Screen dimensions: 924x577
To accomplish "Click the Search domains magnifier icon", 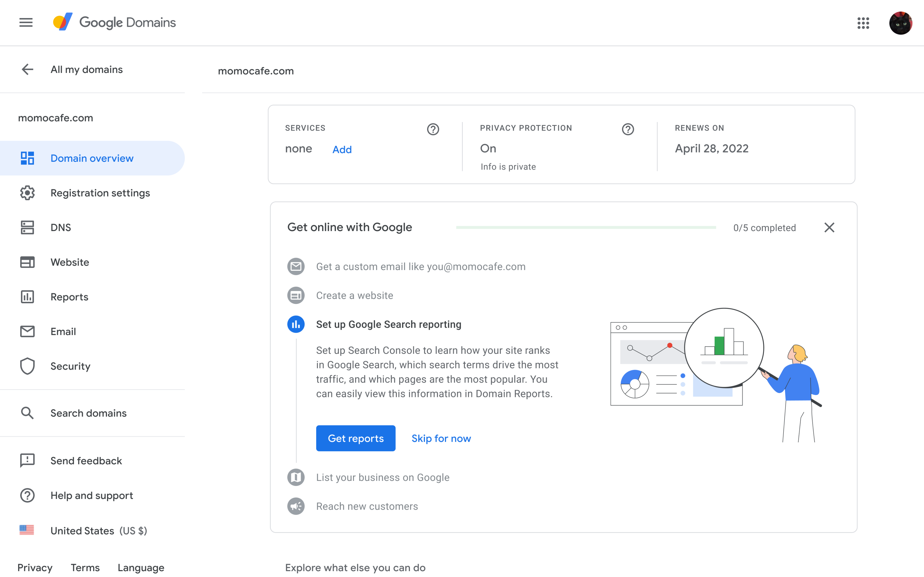I will tap(28, 413).
